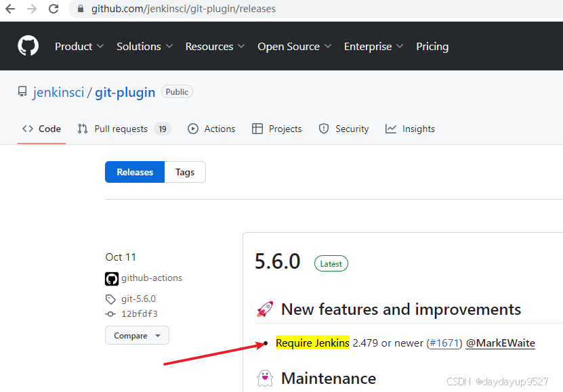This screenshot has width=563, height=392.
Task: Click the Projects table icon
Action: (257, 129)
